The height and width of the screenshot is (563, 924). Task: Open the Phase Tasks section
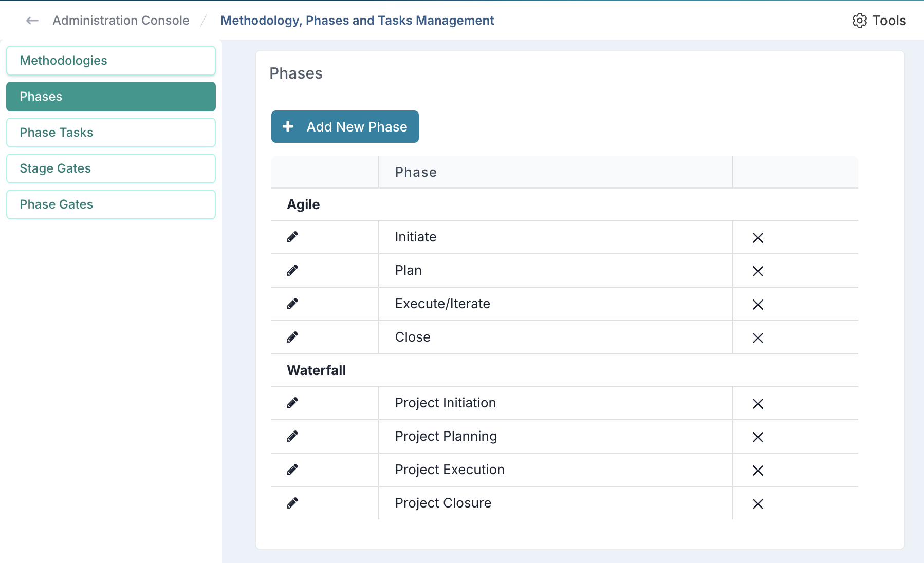pos(111,133)
